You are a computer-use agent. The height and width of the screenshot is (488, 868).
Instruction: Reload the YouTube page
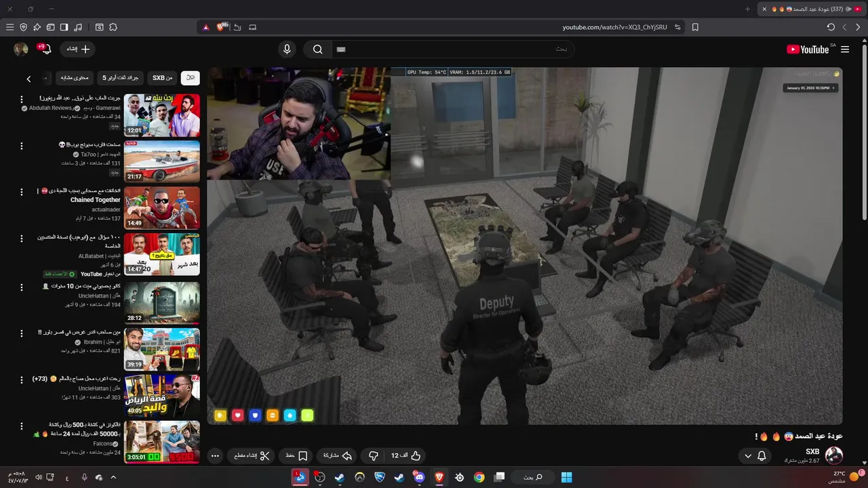pyautogui.click(x=831, y=27)
